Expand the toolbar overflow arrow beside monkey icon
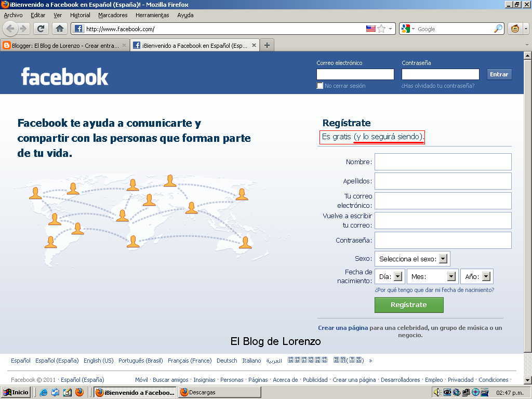The image size is (532, 399). coord(526,29)
